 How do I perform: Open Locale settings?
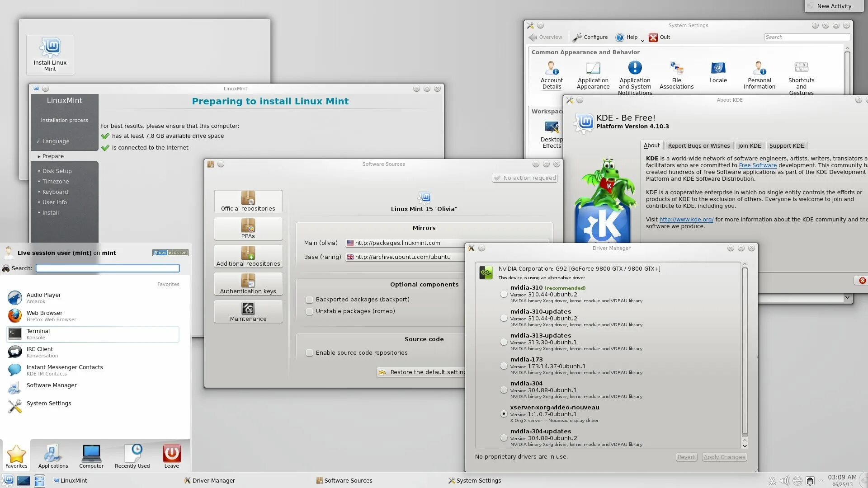718,72
